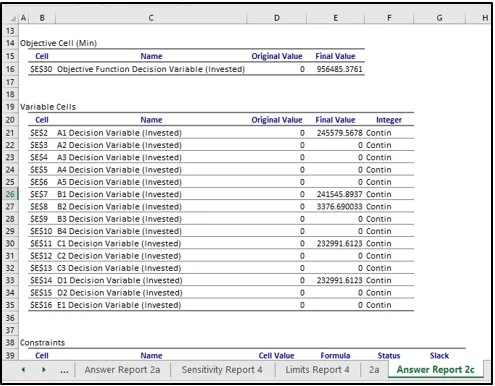Show more sheets with the ellipsis button
Image resolution: width=495 pixels, height=386 pixels.
(x=64, y=370)
